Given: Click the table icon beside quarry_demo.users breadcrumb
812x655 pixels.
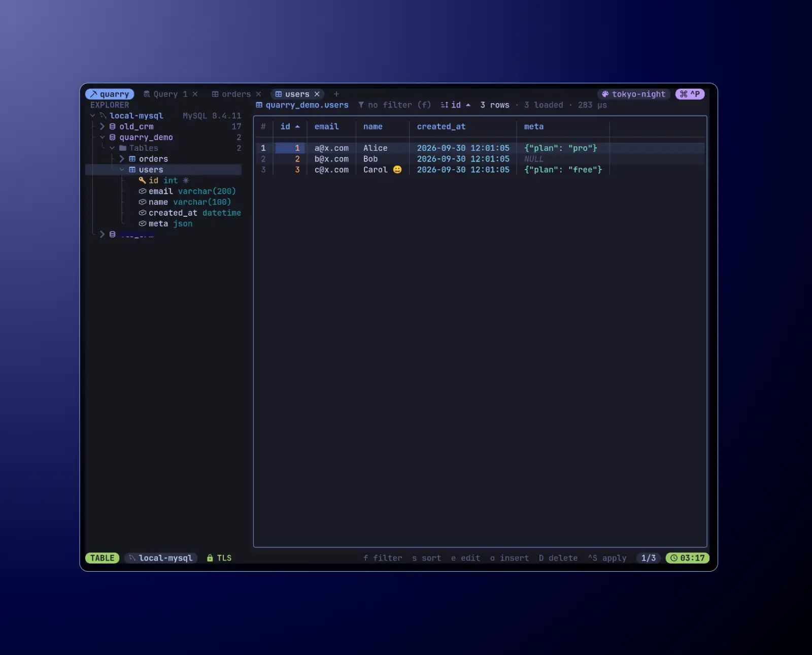Looking at the screenshot, I should point(259,105).
